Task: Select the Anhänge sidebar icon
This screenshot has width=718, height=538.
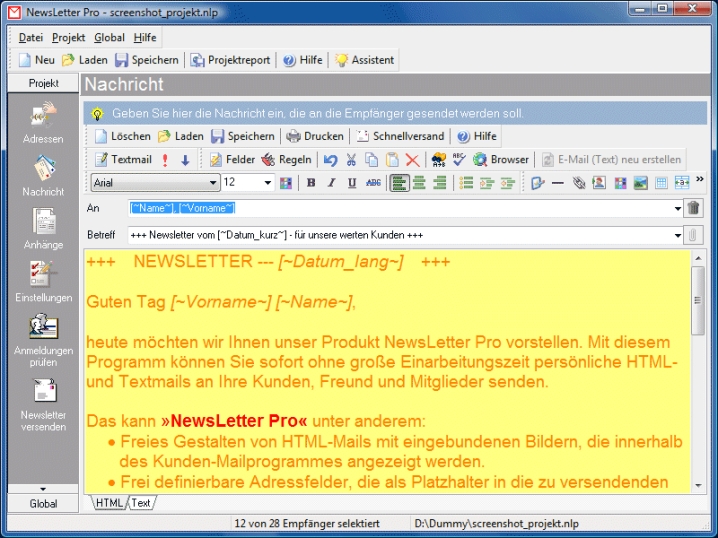Action: pyautogui.click(x=43, y=226)
